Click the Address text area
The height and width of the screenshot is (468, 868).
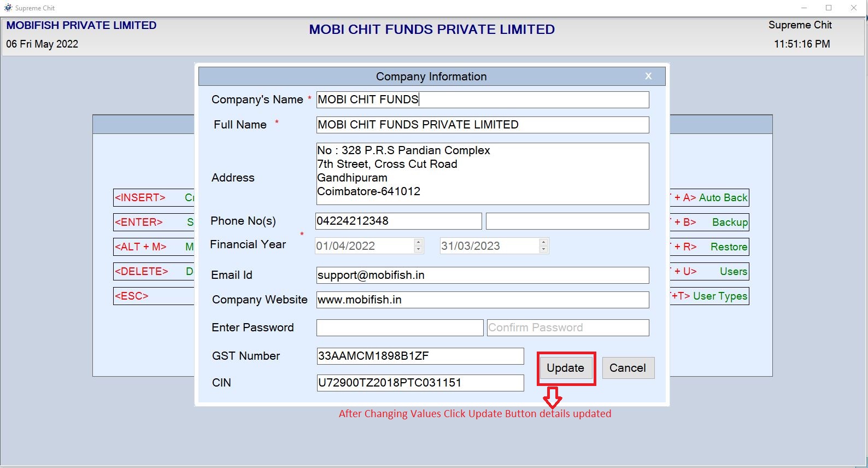tap(481, 173)
